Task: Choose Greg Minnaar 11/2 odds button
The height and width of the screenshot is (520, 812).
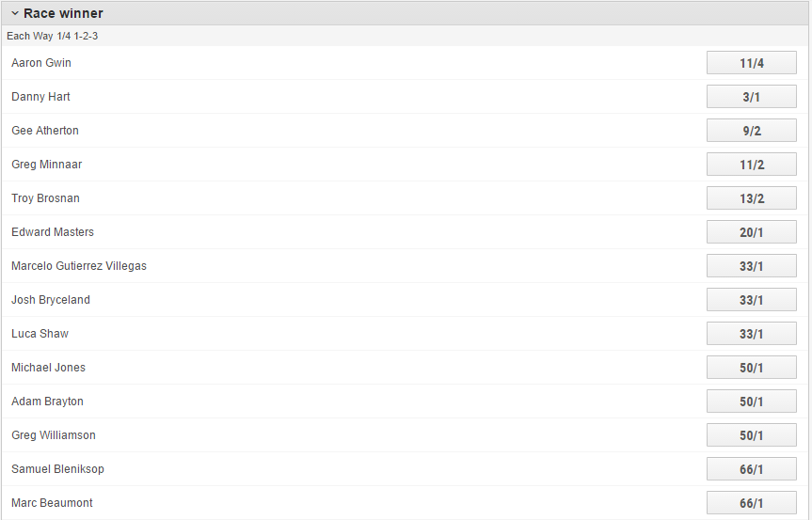Action: (751, 165)
